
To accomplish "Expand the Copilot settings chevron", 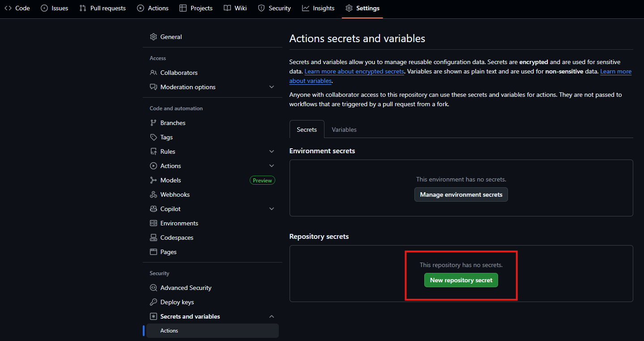I will click(272, 209).
